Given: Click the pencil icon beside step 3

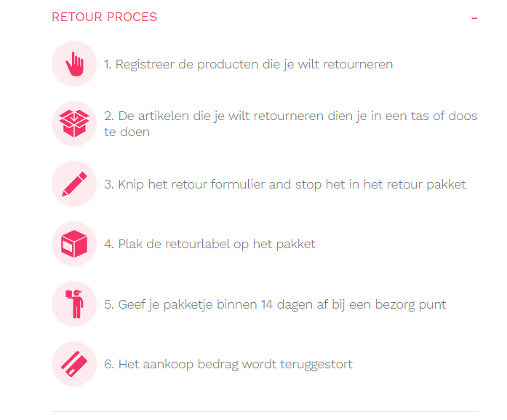Looking at the screenshot, I should point(74,184).
